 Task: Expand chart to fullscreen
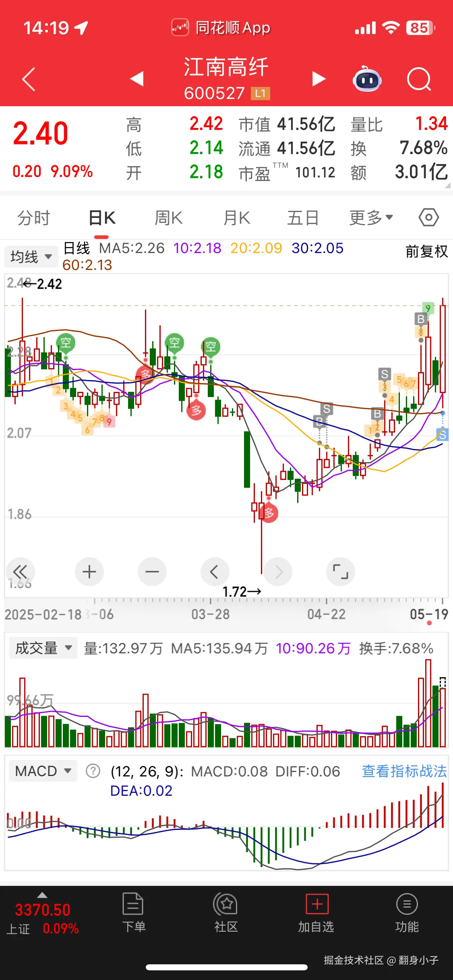(341, 572)
